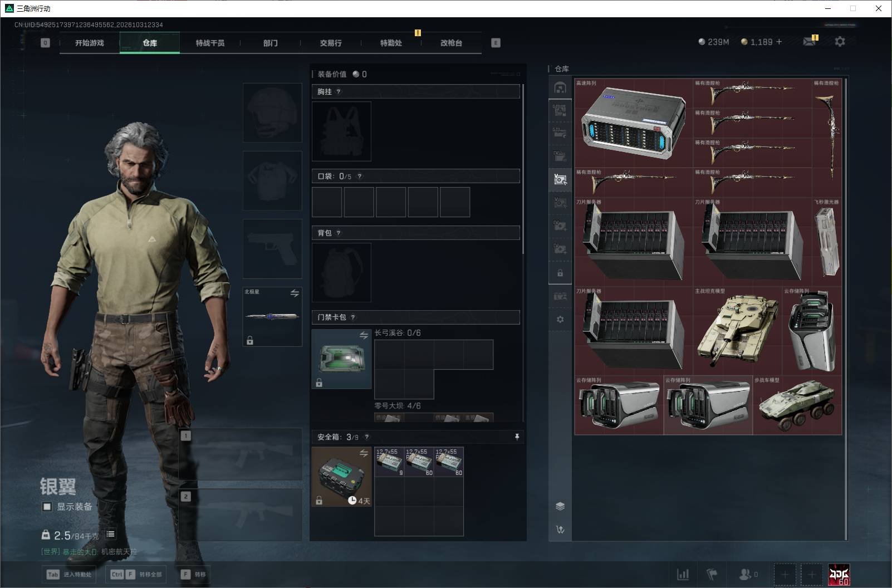Click the 北极星 knife in melee slot
Image resolution: width=892 pixels, height=588 pixels.
tap(272, 316)
